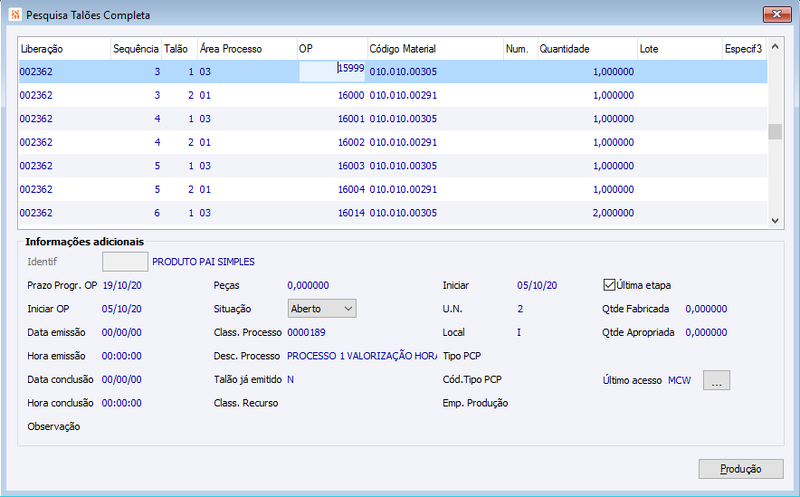Viewport: 800px width, 497px height.
Task: Click the application icon in title bar
Action: coord(15,14)
